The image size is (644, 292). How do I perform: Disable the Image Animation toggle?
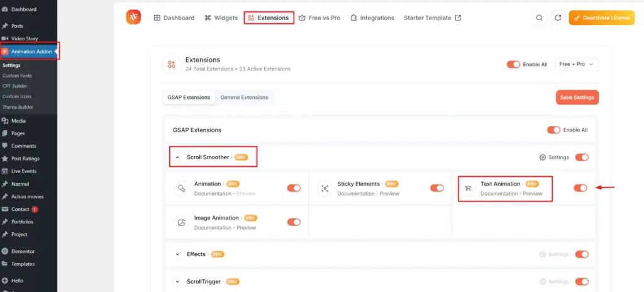pos(294,222)
